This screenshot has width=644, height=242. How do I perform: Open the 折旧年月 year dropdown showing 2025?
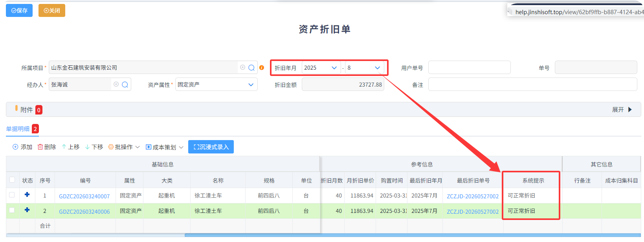coord(321,68)
